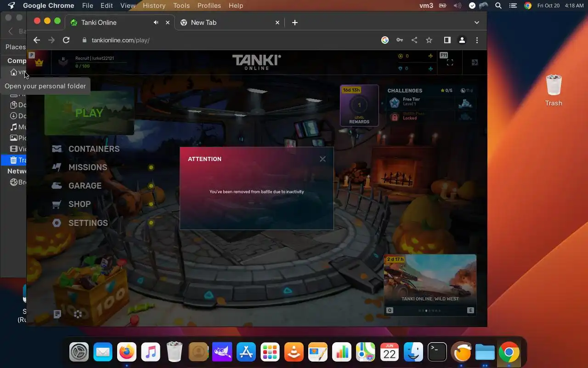Close the New Tab tab
588x368 pixels.
click(x=277, y=23)
